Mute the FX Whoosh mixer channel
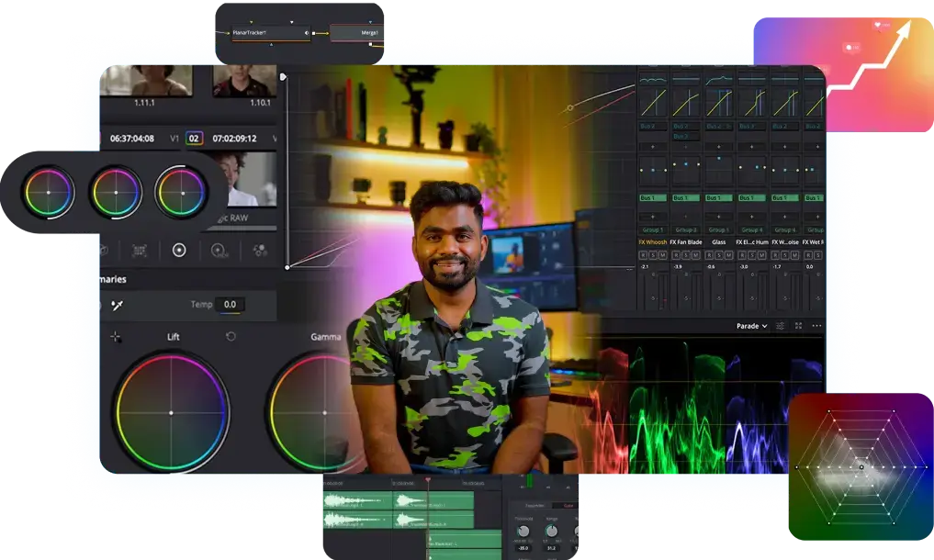This screenshot has height=560, width=934. click(663, 254)
